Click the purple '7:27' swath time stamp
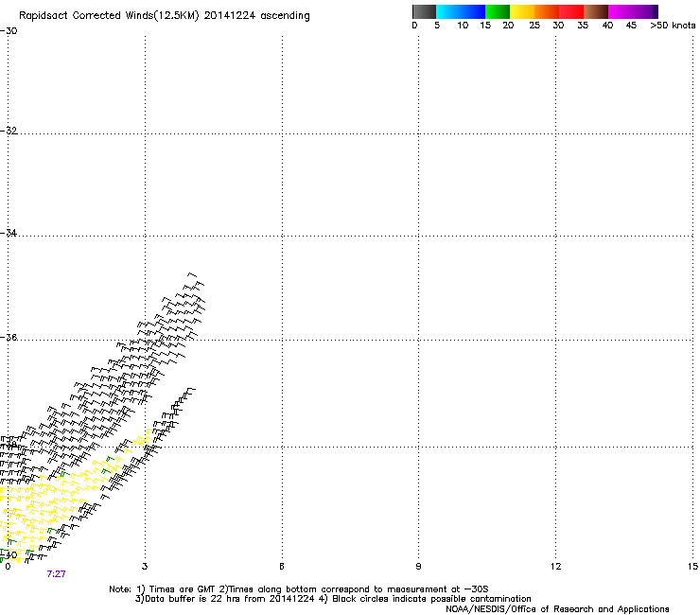 (56, 574)
